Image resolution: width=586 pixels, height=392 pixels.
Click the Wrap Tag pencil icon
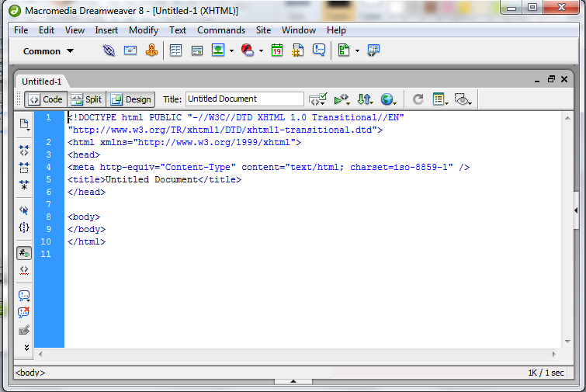click(24, 330)
